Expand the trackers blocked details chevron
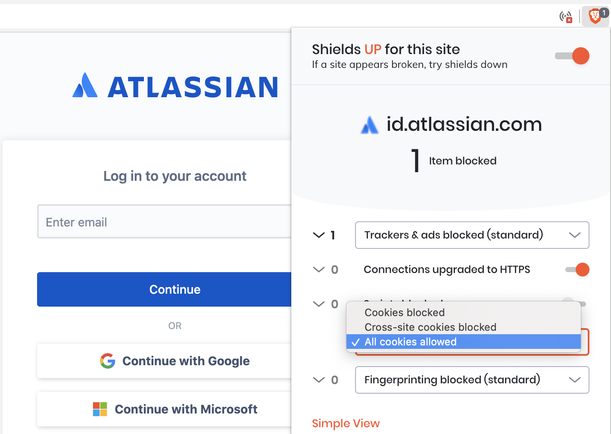The image size is (611, 434). pos(319,235)
